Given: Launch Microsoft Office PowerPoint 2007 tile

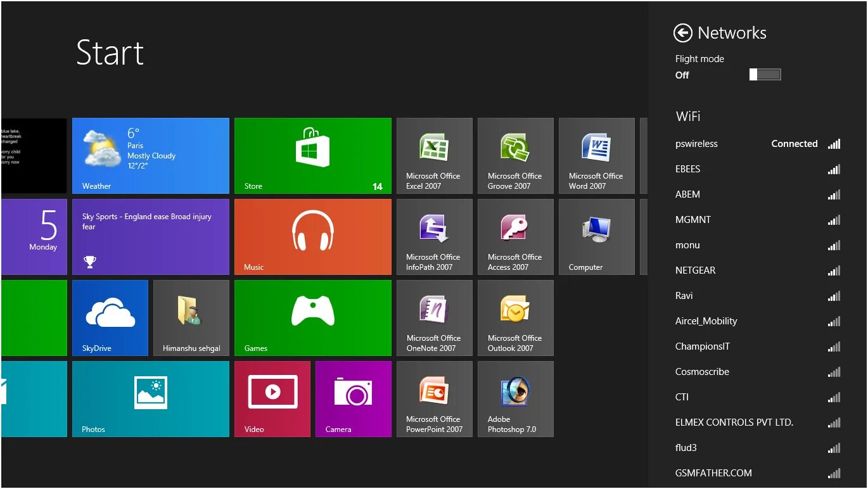Looking at the screenshot, I should 435,399.
